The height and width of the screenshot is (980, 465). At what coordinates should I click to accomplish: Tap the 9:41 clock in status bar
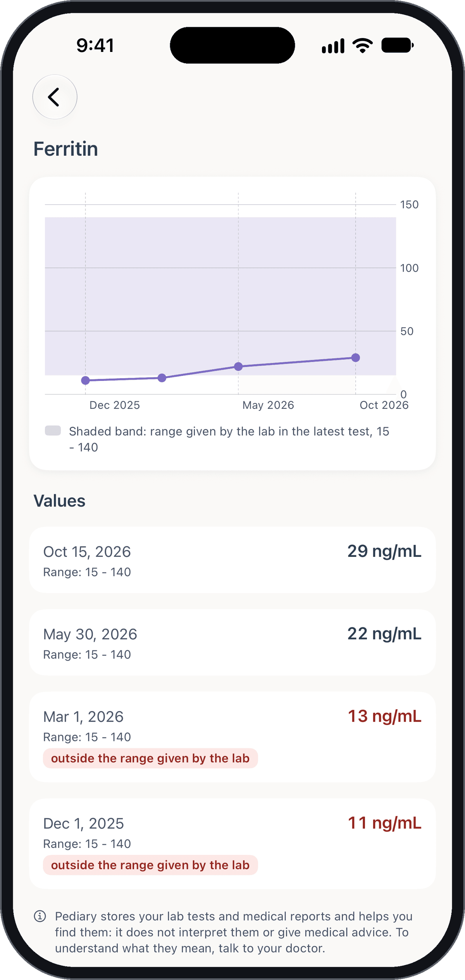[x=95, y=45]
